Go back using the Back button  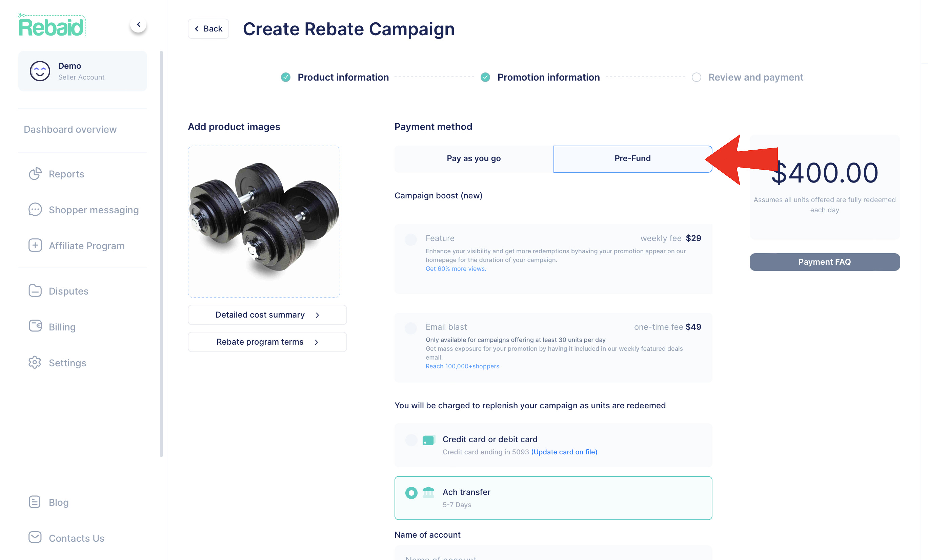(x=208, y=28)
